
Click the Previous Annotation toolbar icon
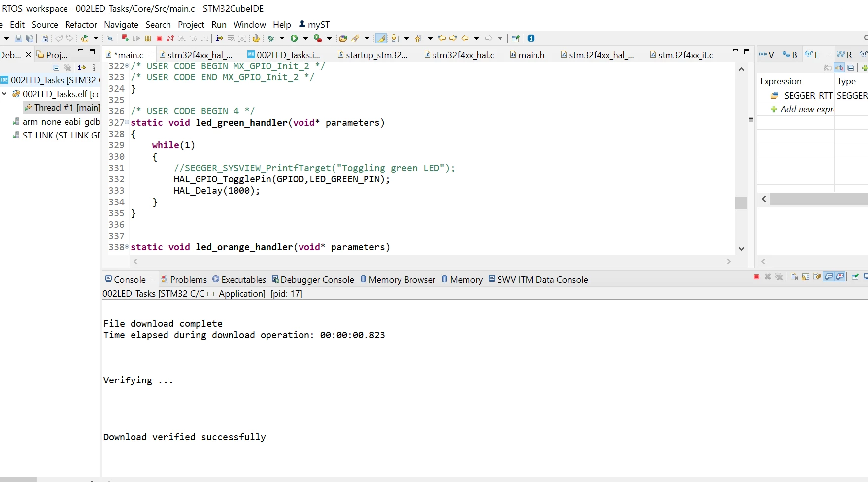tap(418, 38)
